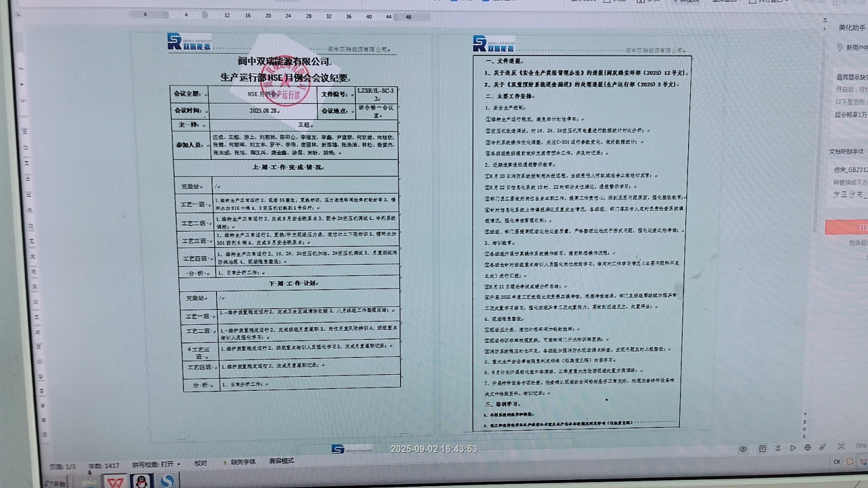Open QQ penguin icon in taskbar

141,481
